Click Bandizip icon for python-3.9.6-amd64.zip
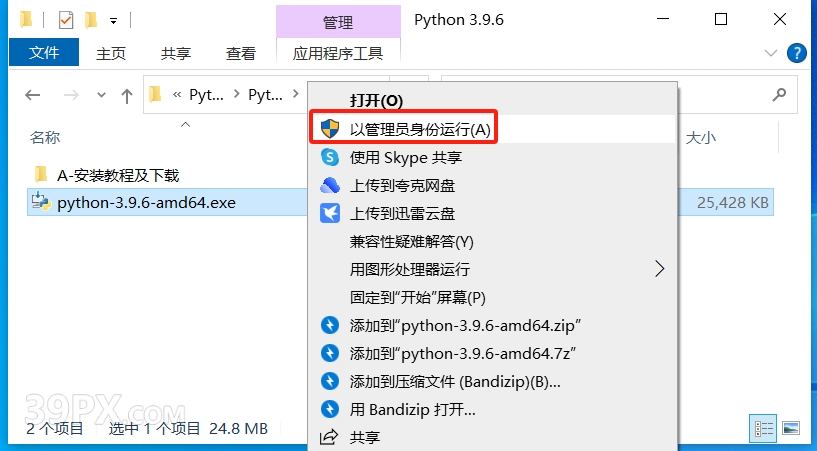The width and height of the screenshot is (817, 451). click(x=330, y=325)
